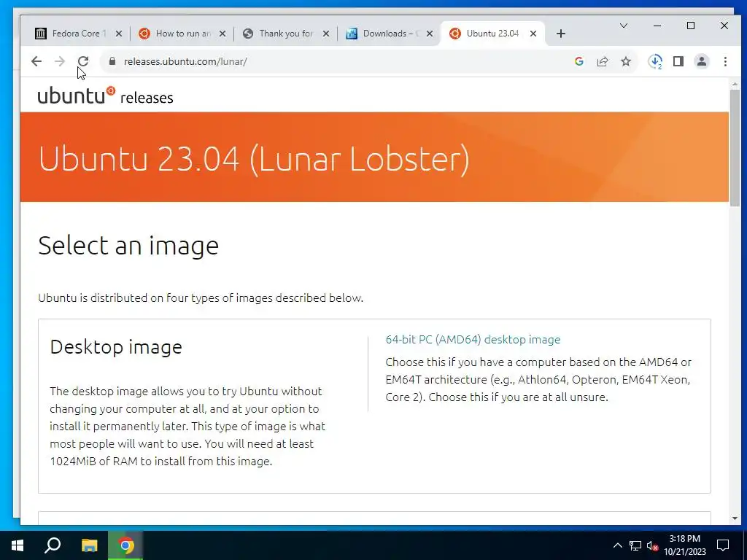This screenshot has height=560, width=747.
Task: Go back to the previous page
Action: 36,61
